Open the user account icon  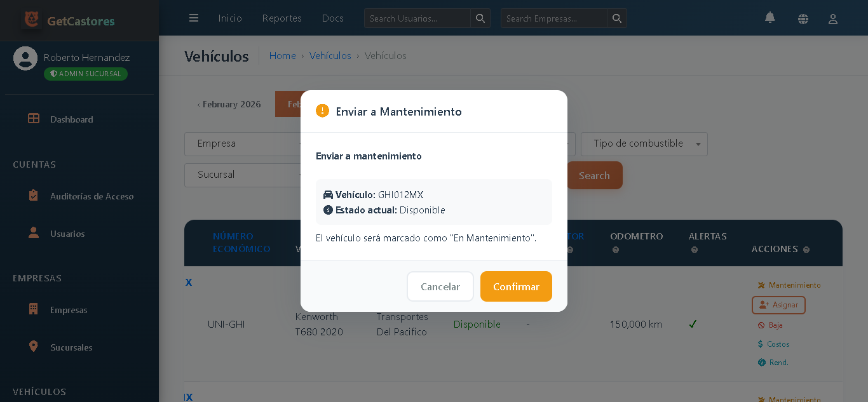[833, 19]
